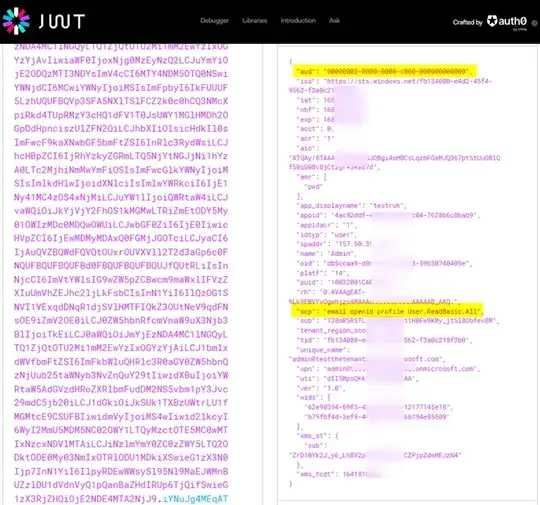540x505 pixels.
Task: Click the 'amr' array 'pwd' value
Action: (x=313, y=187)
